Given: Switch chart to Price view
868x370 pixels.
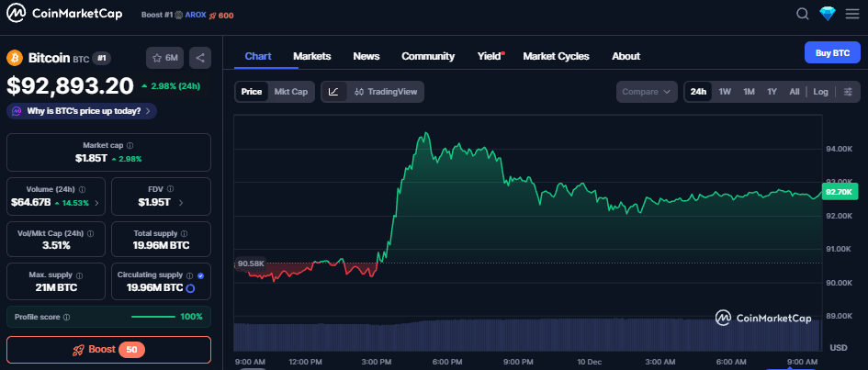Looking at the screenshot, I should (252, 92).
